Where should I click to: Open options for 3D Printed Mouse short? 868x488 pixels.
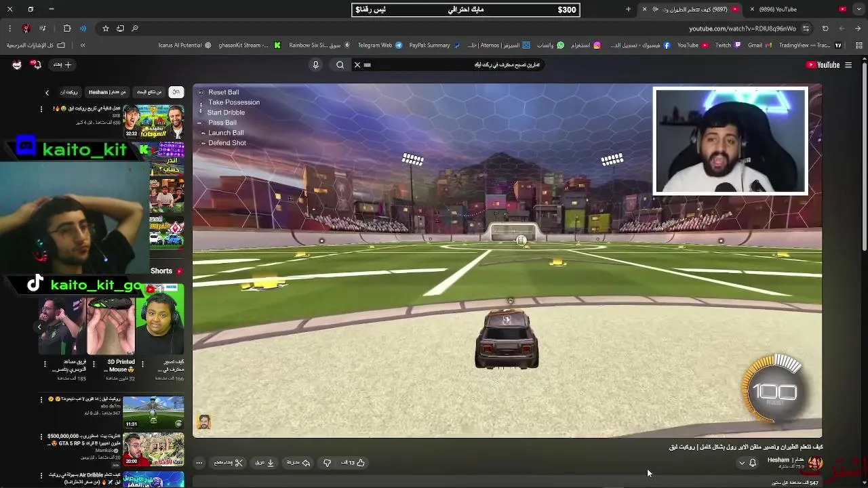tap(94, 364)
